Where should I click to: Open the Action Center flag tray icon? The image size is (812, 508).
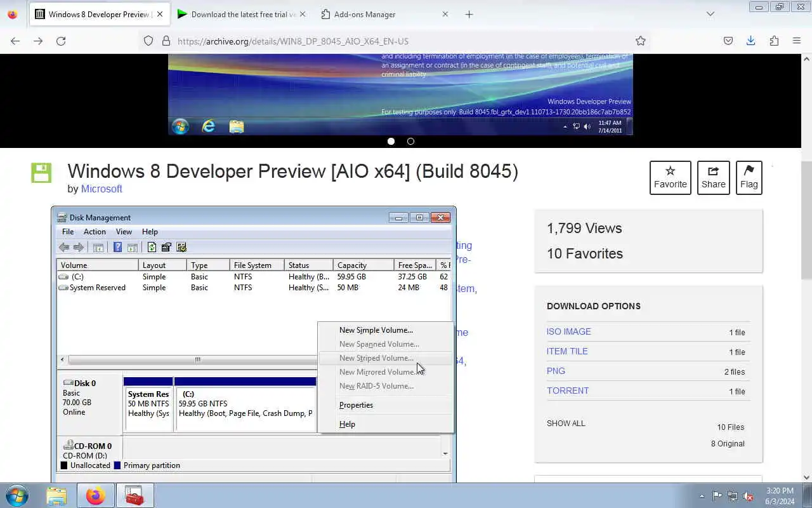(x=717, y=496)
